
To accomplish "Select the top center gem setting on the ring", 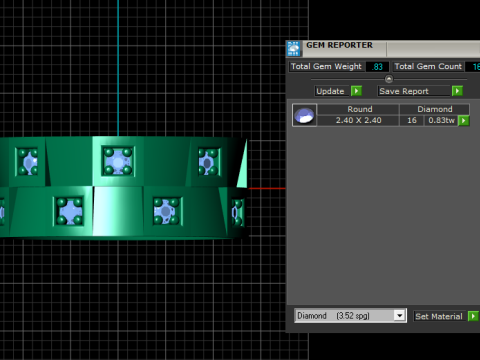I will click(x=118, y=161).
